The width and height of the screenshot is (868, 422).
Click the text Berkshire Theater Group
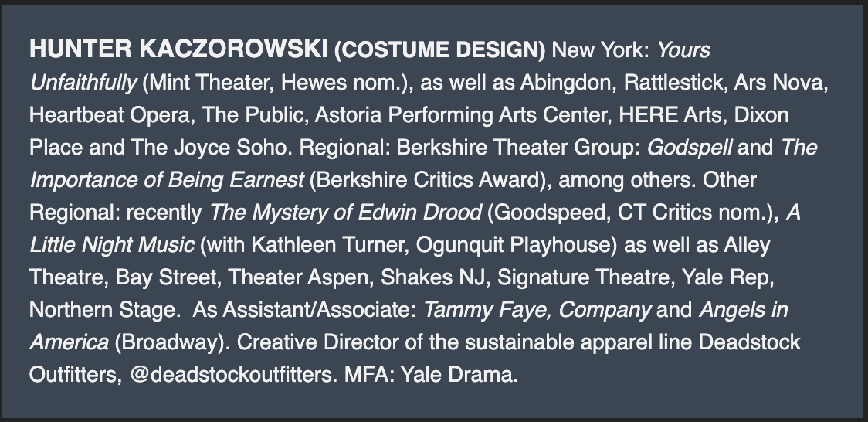528,147
